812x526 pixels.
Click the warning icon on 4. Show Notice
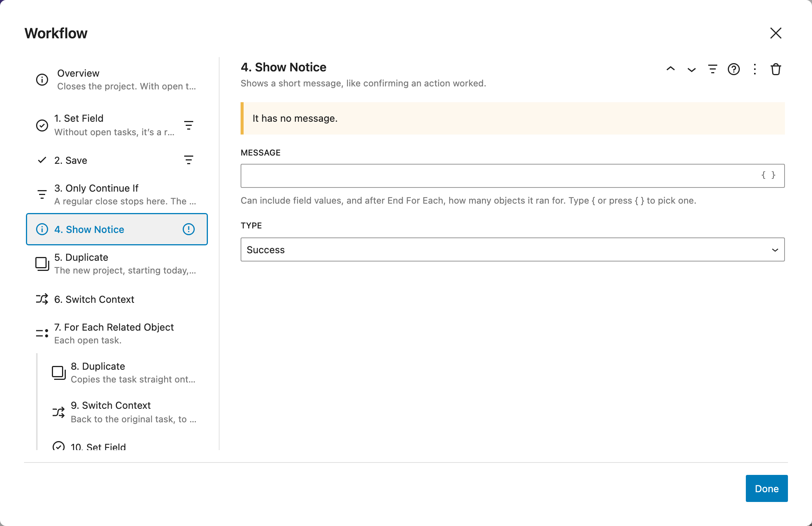[x=189, y=229]
